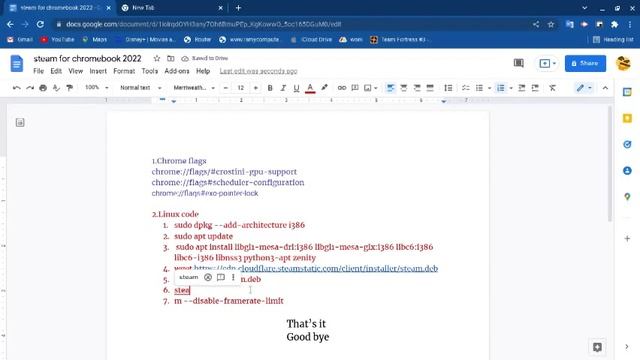
Task: Open the insert image dropdown arrow
Action: coord(376,88)
